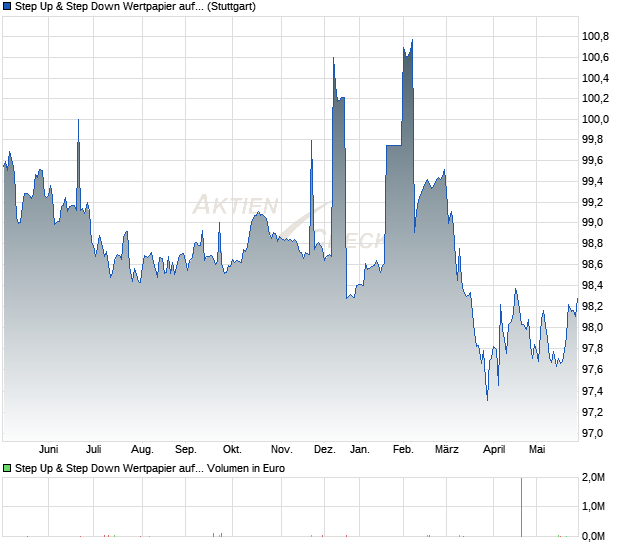Click the blue price series legend square

tap(7, 7)
